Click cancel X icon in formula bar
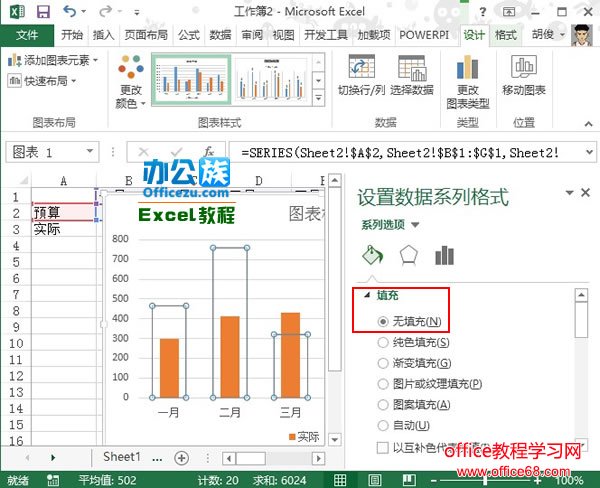 [143, 152]
